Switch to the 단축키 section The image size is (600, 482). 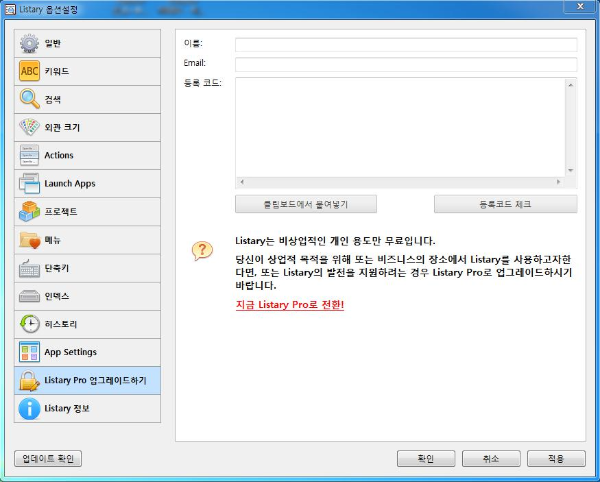click(x=87, y=268)
